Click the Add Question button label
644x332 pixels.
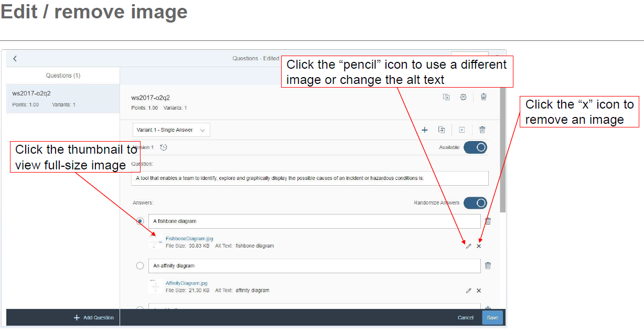(x=99, y=318)
